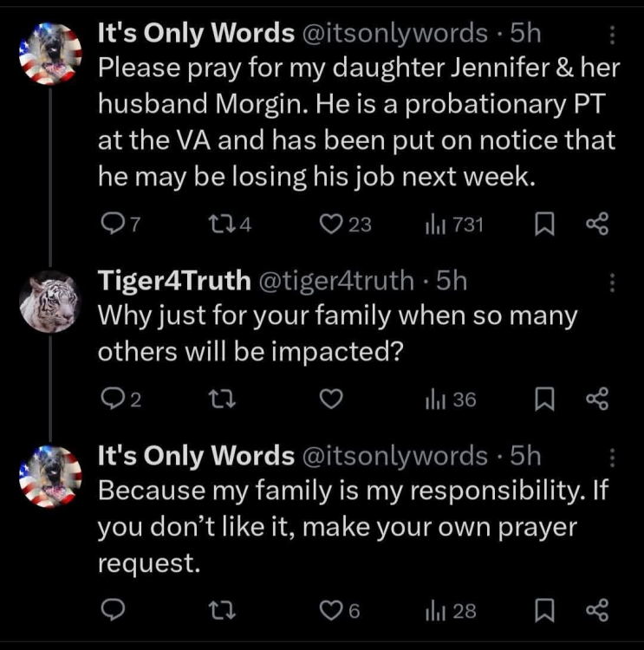Bookmark the first It's Only Words tweet

pyautogui.click(x=546, y=225)
